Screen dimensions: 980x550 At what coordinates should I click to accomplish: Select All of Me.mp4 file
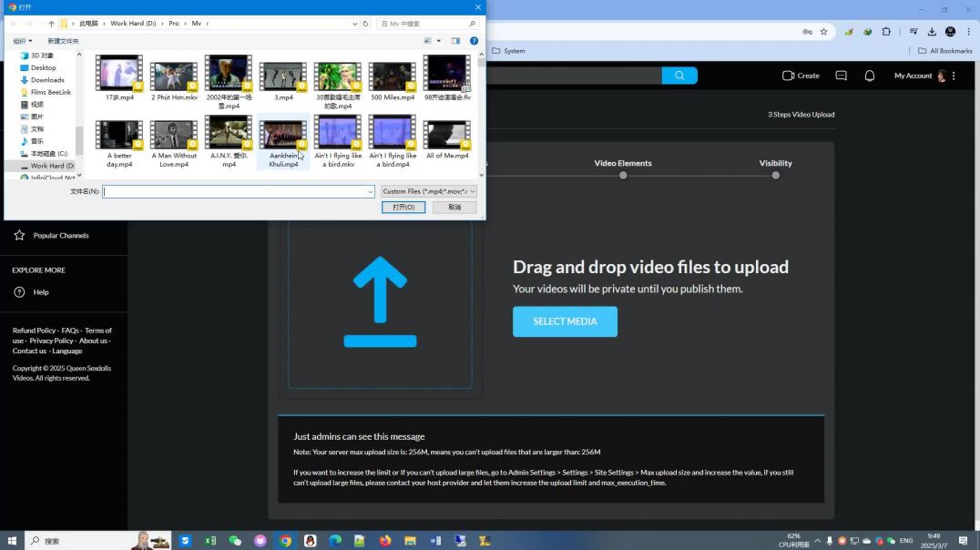447,140
